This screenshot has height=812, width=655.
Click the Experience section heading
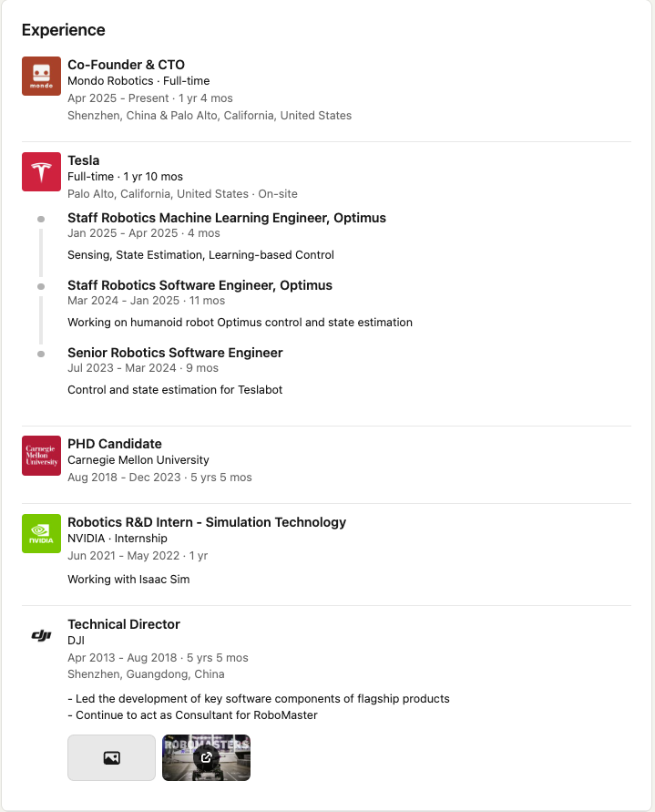point(63,30)
